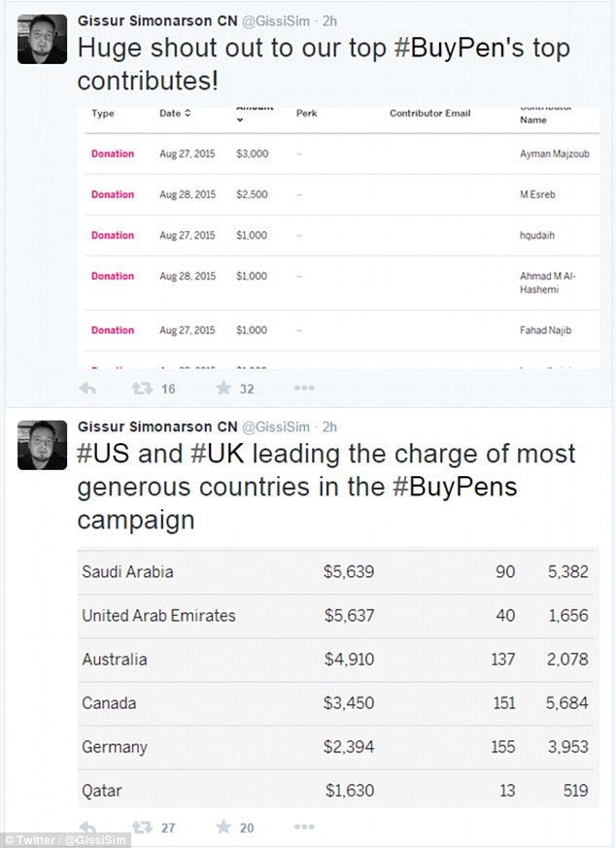Image resolution: width=616 pixels, height=848 pixels.
Task: Reply to the top contributors tweet
Action: [87, 388]
